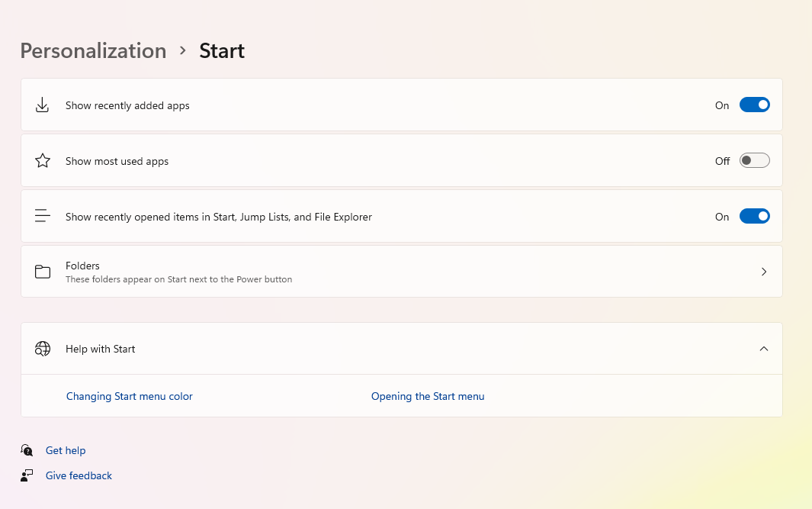Screen dimensions: 812x509
Task: Click the recently opened items label text
Action: point(219,217)
